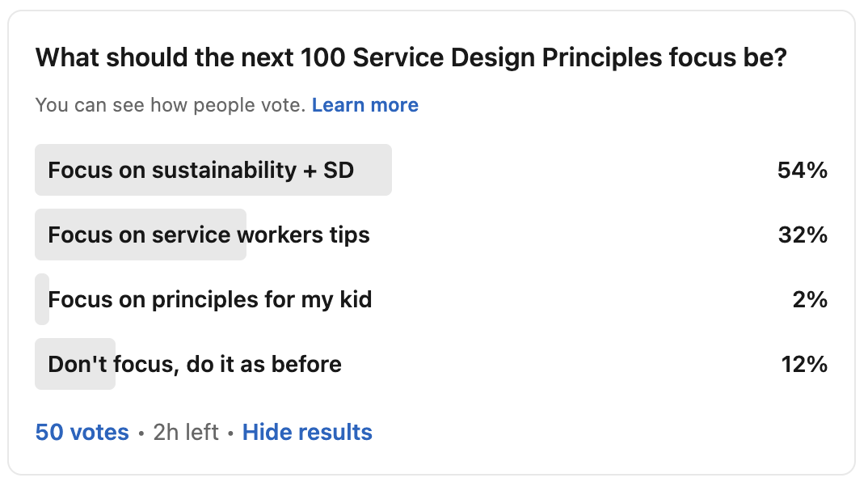Choose Don't focus, do it as before
868x482 pixels.
(x=195, y=365)
